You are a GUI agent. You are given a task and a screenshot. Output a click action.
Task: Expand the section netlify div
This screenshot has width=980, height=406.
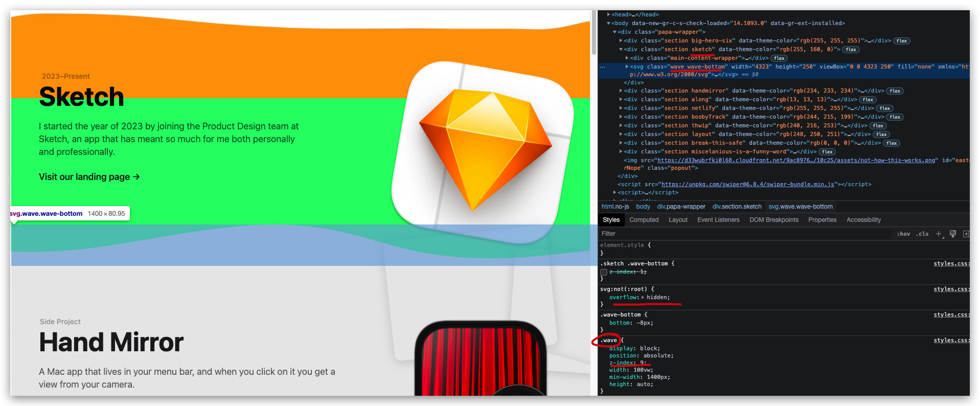coord(621,108)
